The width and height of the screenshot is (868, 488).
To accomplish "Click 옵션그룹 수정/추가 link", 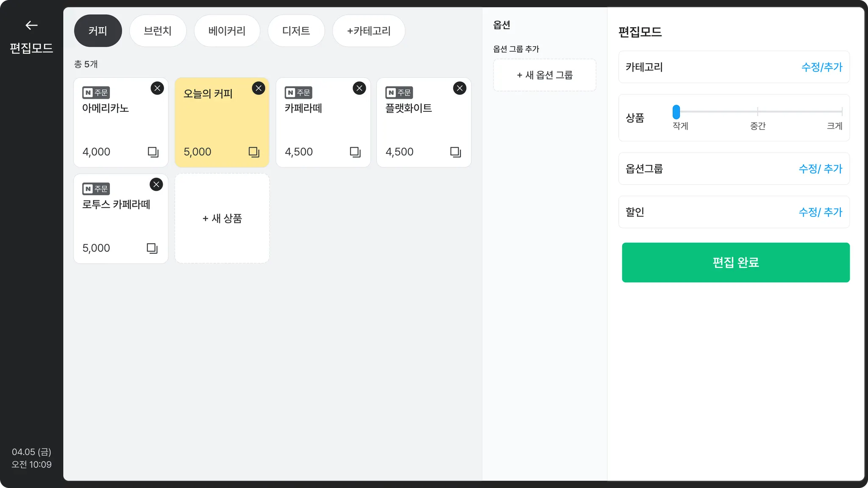I will click(x=820, y=169).
